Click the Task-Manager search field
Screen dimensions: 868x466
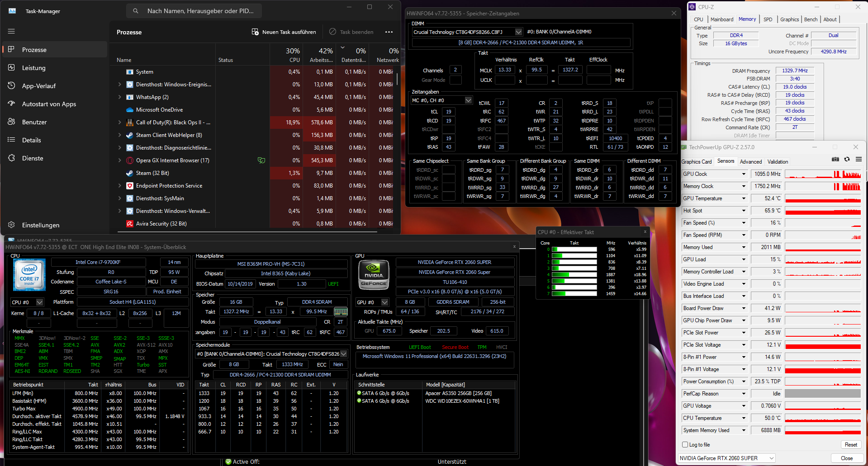(194, 11)
